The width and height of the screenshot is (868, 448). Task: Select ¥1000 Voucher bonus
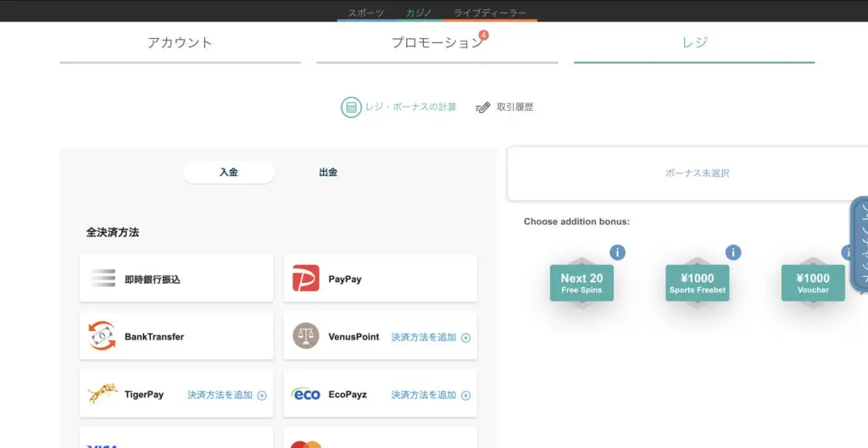click(x=813, y=283)
